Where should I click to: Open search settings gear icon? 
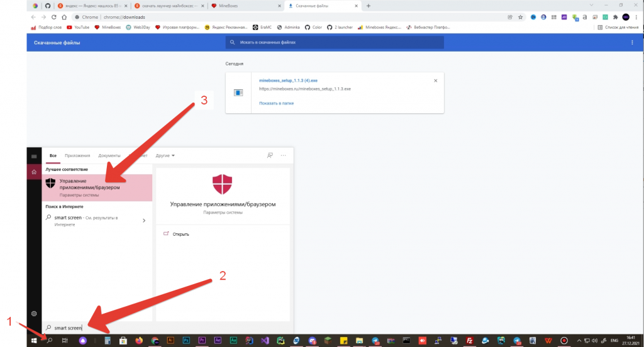(x=34, y=313)
